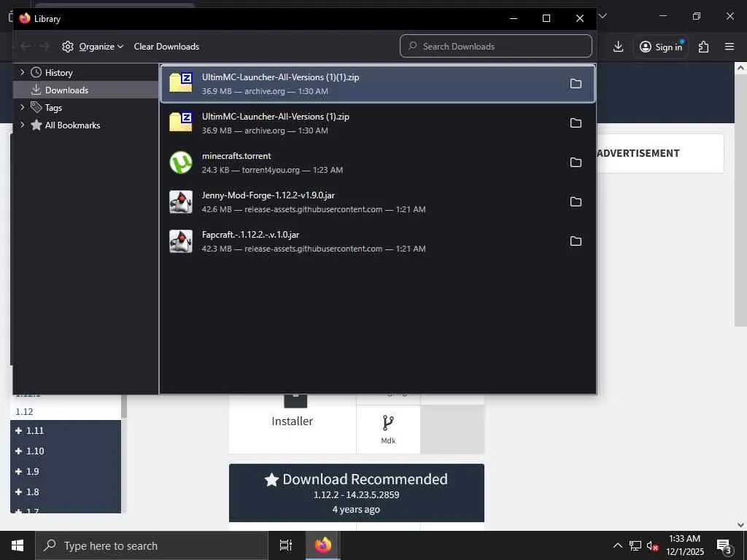Click the Organize gear icon
This screenshot has height=560, width=747.
point(68,47)
